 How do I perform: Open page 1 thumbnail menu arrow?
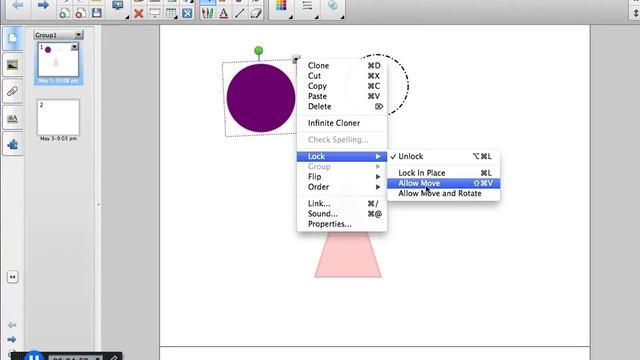coord(74,47)
